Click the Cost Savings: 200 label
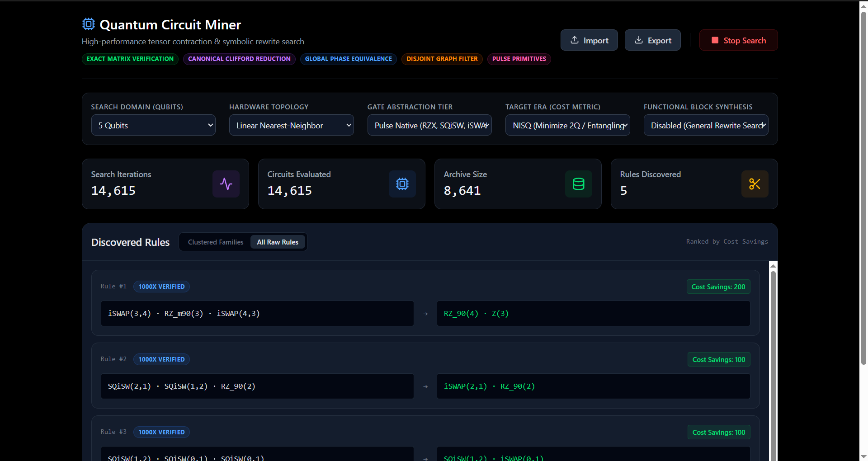The width and height of the screenshot is (868, 461). pyautogui.click(x=718, y=287)
